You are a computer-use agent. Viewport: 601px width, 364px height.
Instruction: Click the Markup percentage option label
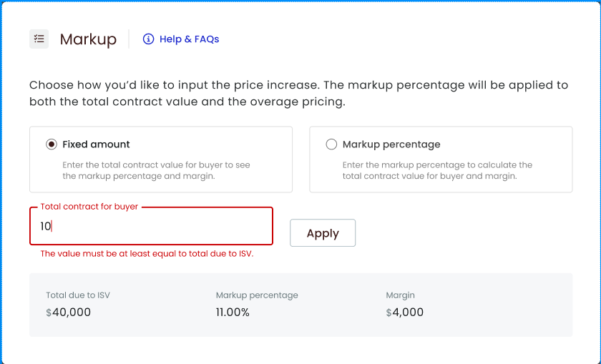tap(391, 144)
